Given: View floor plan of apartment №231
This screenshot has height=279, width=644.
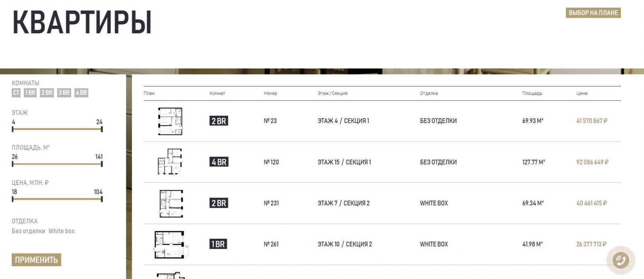Looking at the screenshot, I should pyautogui.click(x=171, y=203).
